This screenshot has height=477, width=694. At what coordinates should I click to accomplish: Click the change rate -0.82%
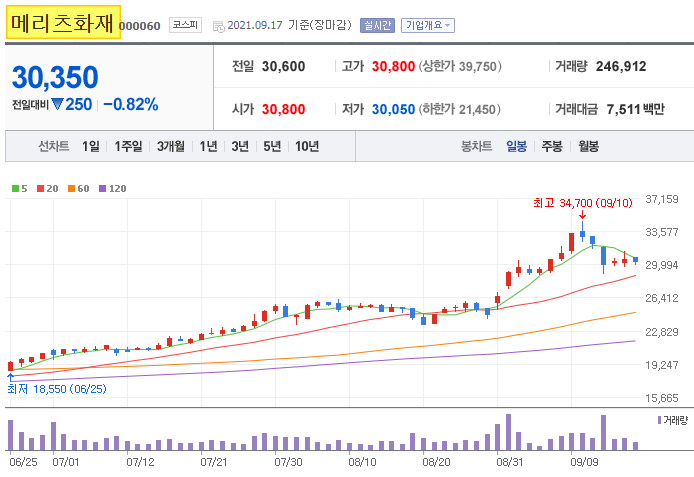pyautogui.click(x=131, y=104)
